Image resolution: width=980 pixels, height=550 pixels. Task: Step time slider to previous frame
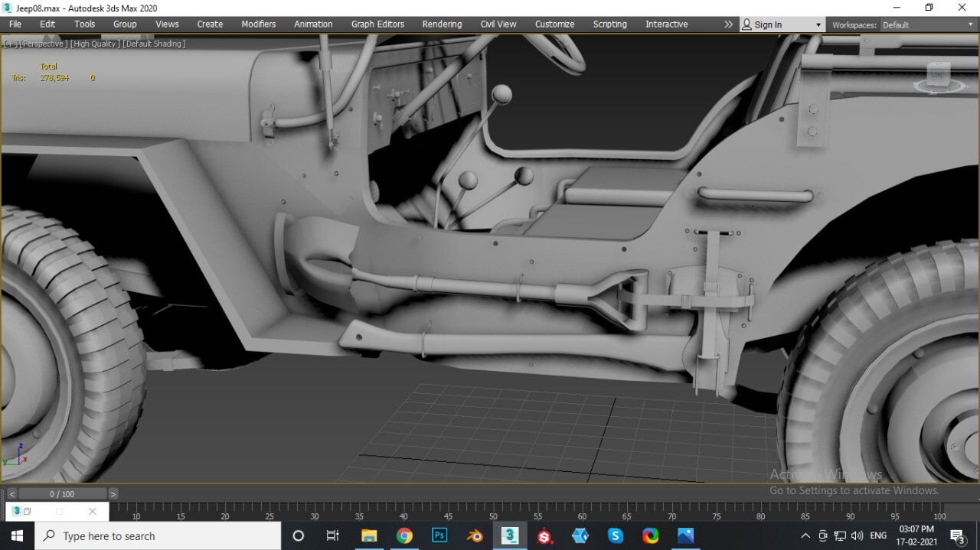pyautogui.click(x=11, y=494)
